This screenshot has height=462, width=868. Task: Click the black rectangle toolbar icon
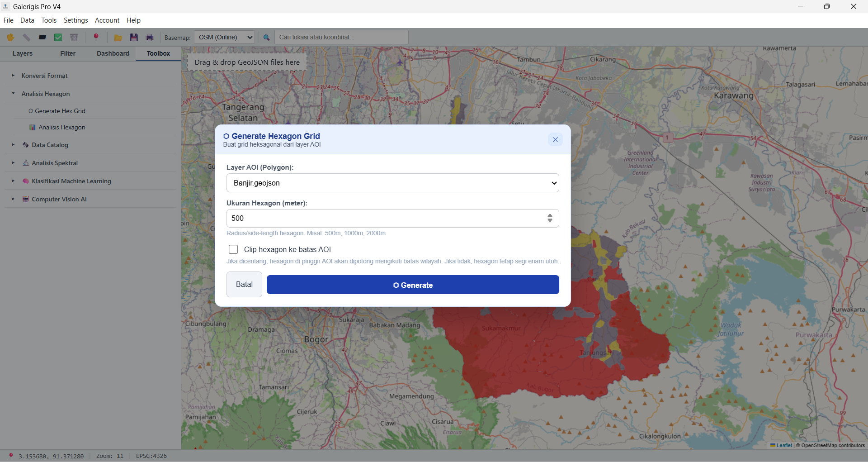(42, 38)
